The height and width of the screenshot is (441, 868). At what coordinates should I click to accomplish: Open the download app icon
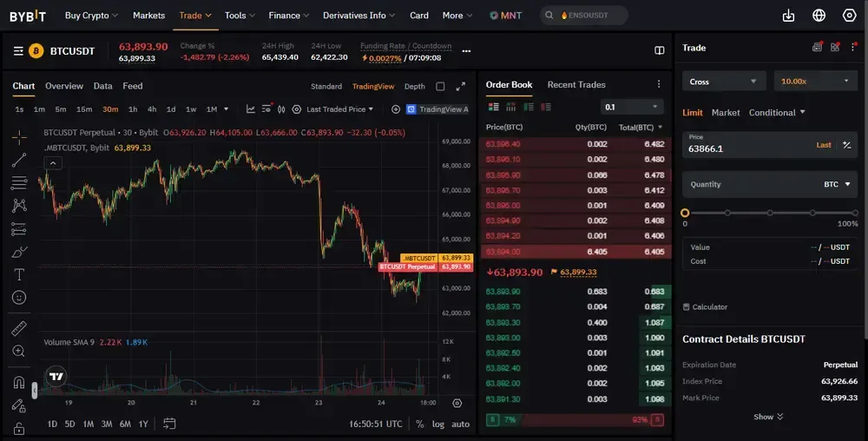pyautogui.click(x=788, y=16)
